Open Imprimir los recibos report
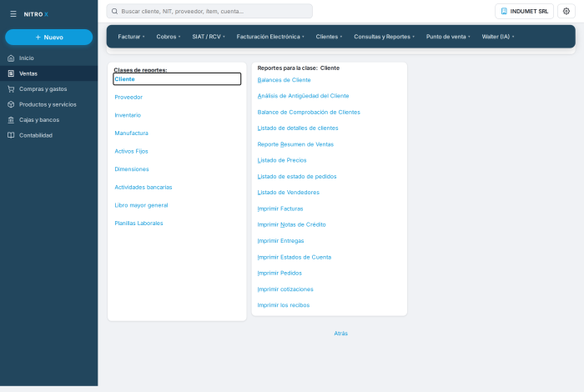Image resolution: width=584 pixels, height=392 pixels. click(284, 305)
